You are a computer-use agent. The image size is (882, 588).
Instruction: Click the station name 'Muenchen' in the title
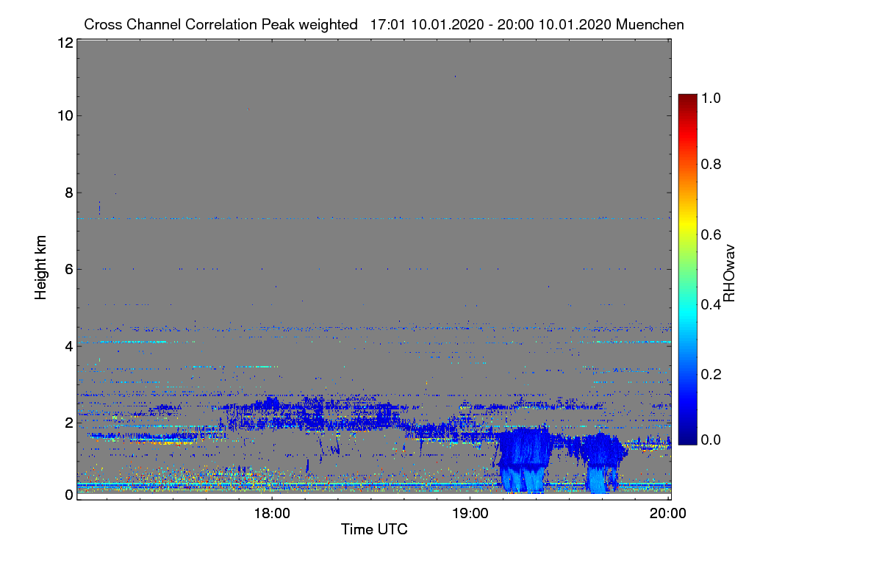pyautogui.click(x=650, y=24)
